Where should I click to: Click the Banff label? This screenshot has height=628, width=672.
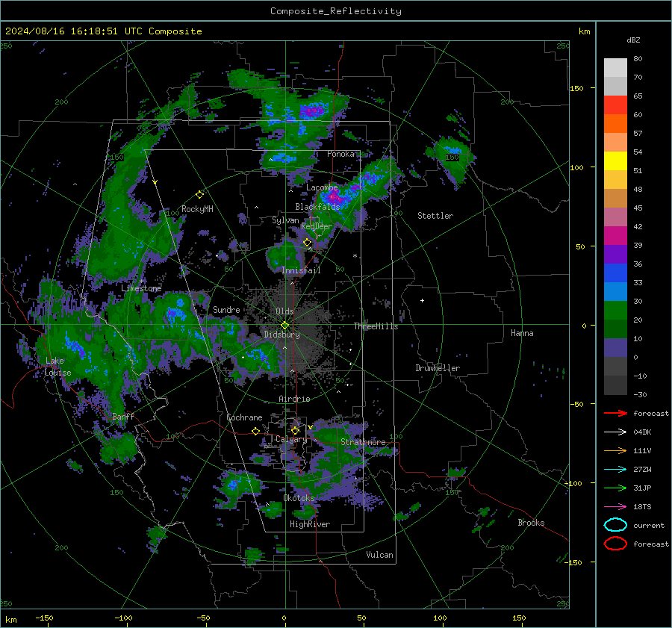click(123, 417)
